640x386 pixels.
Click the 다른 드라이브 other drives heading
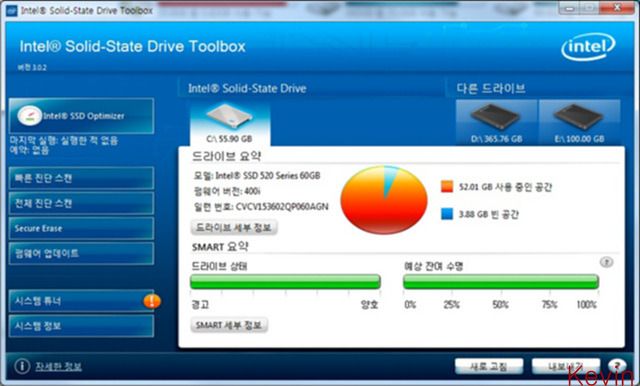coord(491,89)
